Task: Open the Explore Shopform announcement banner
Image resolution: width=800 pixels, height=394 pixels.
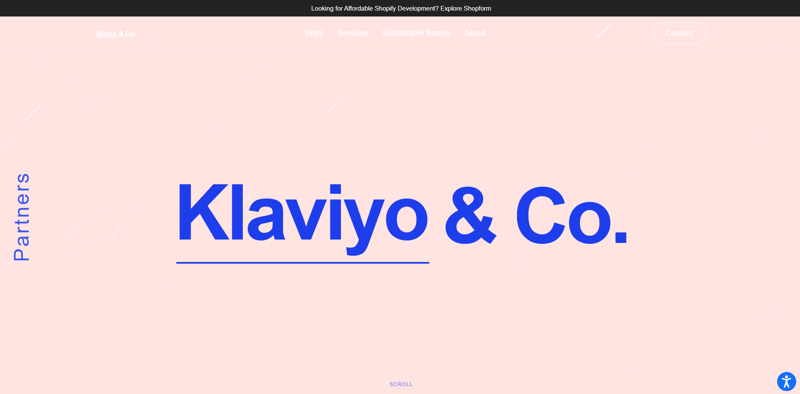Action: 401,8
